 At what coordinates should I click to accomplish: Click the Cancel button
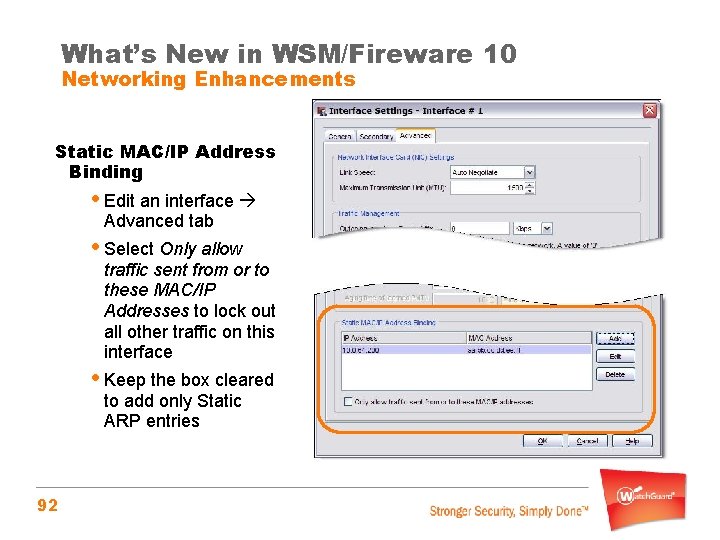point(587,441)
